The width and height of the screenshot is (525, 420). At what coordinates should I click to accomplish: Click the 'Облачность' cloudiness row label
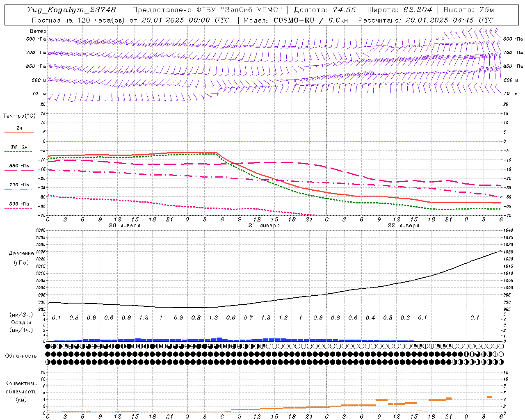pyautogui.click(x=21, y=356)
